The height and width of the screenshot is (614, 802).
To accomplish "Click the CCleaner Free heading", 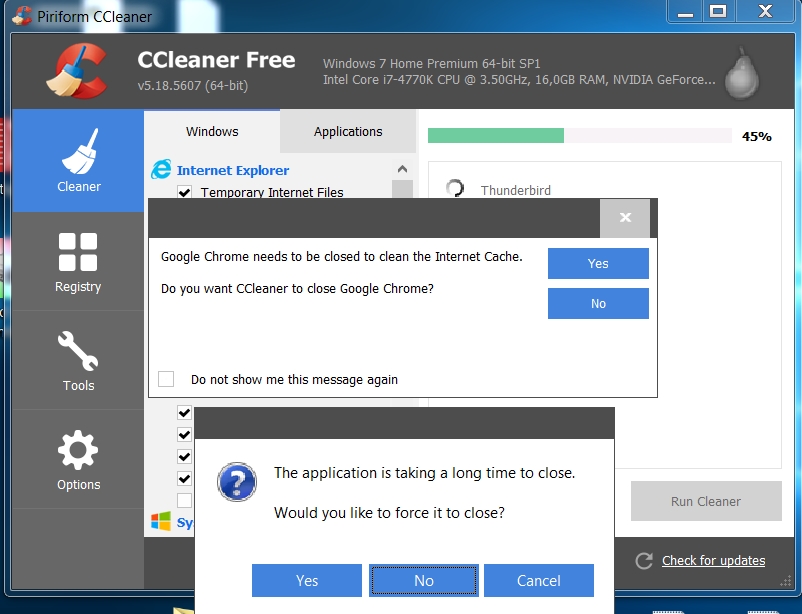I will coord(216,60).
